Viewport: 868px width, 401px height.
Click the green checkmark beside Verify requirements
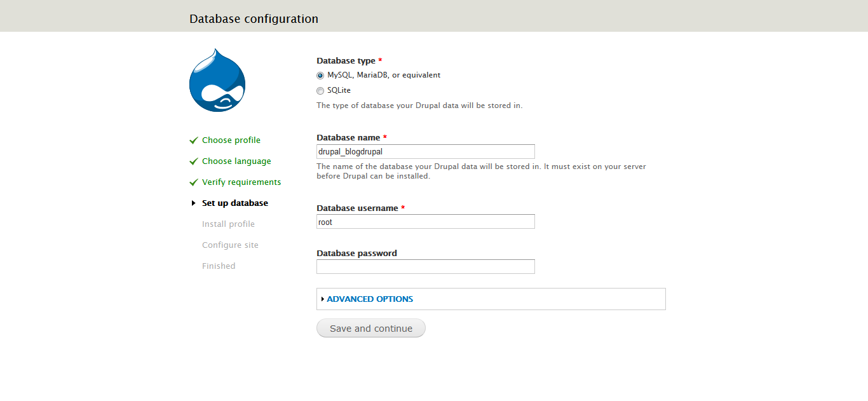pos(193,182)
